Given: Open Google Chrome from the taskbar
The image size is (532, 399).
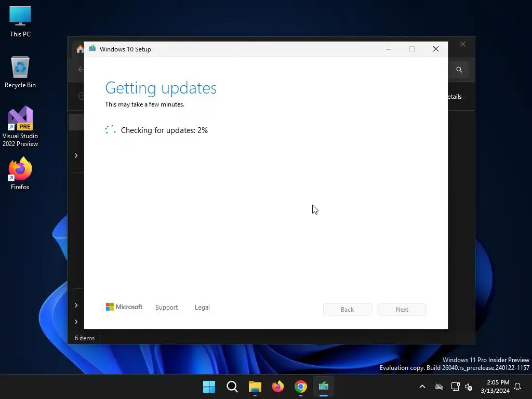Looking at the screenshot, I should [301, 387].
